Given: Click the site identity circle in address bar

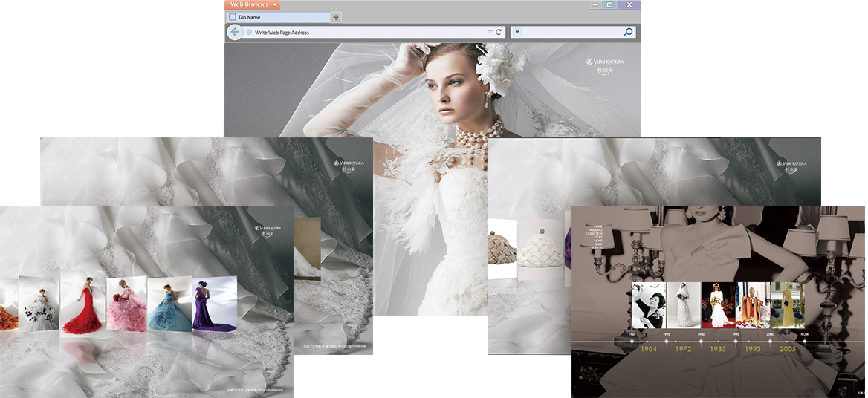Looking at the screenshot, I should click(x=249, y=33).
